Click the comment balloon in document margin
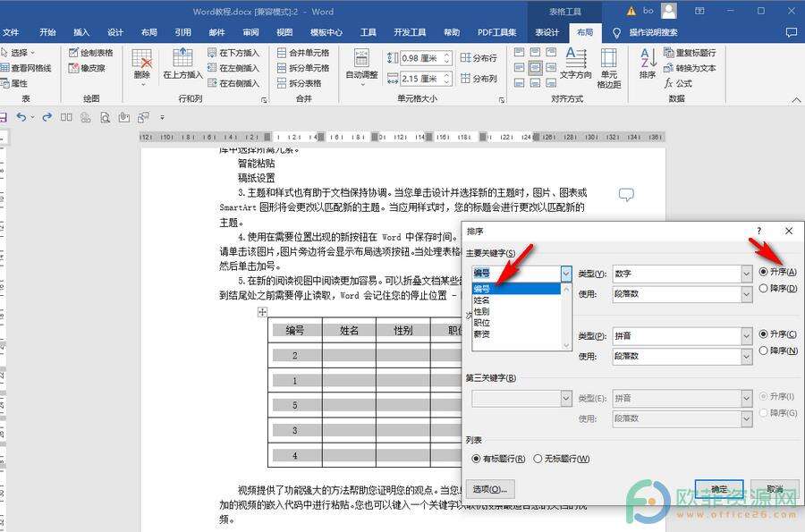 point(626,194)
